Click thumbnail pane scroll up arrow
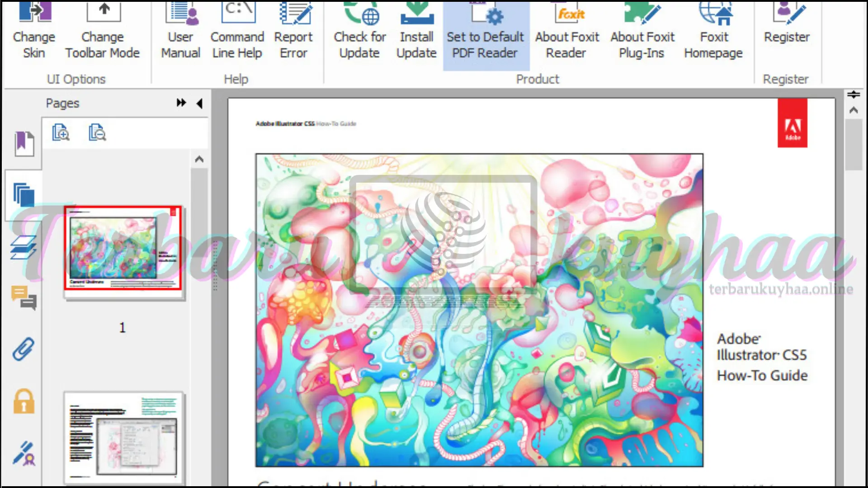This screenshot has height=488, width=868. [x=199, y=160]
